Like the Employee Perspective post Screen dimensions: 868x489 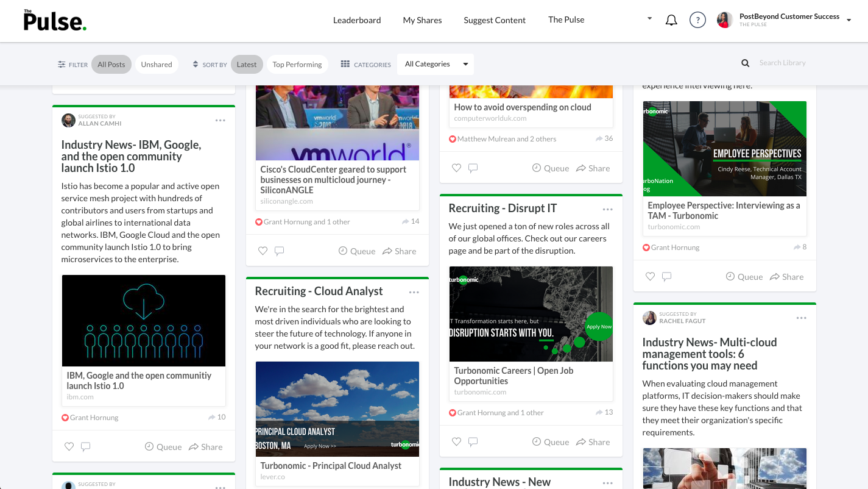click(x=650, y=276)
